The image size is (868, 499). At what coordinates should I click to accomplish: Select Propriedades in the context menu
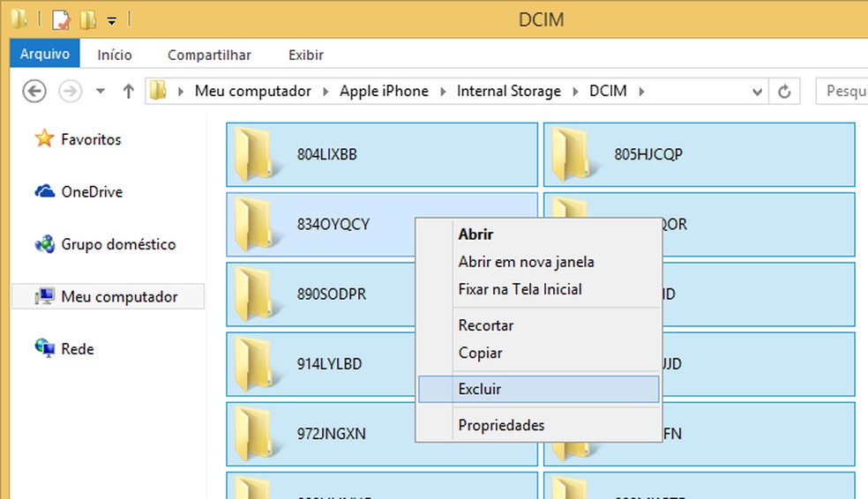tap(501, 425)
